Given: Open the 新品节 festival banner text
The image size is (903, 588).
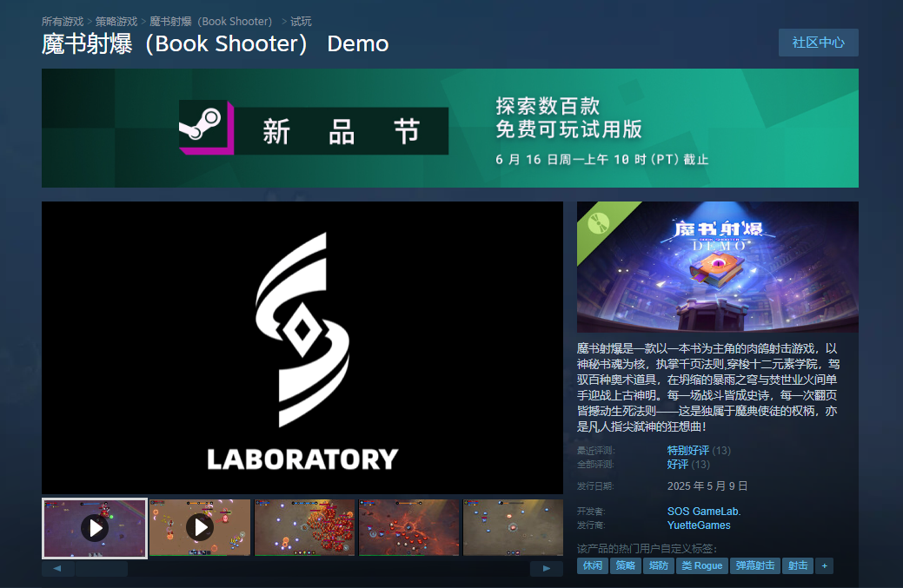Looking at the screenshot, I should pos(341,131).
